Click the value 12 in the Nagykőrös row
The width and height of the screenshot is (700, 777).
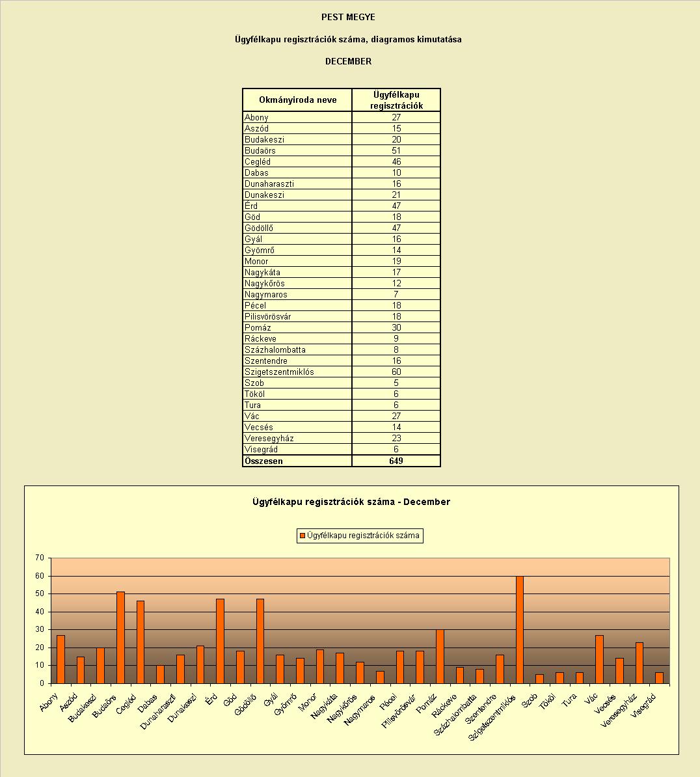396,284
